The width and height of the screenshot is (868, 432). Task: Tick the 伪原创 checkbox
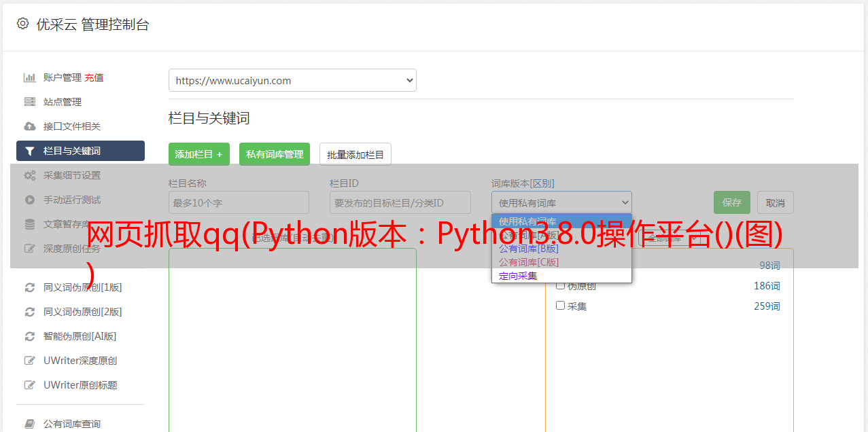click(561, 285)
